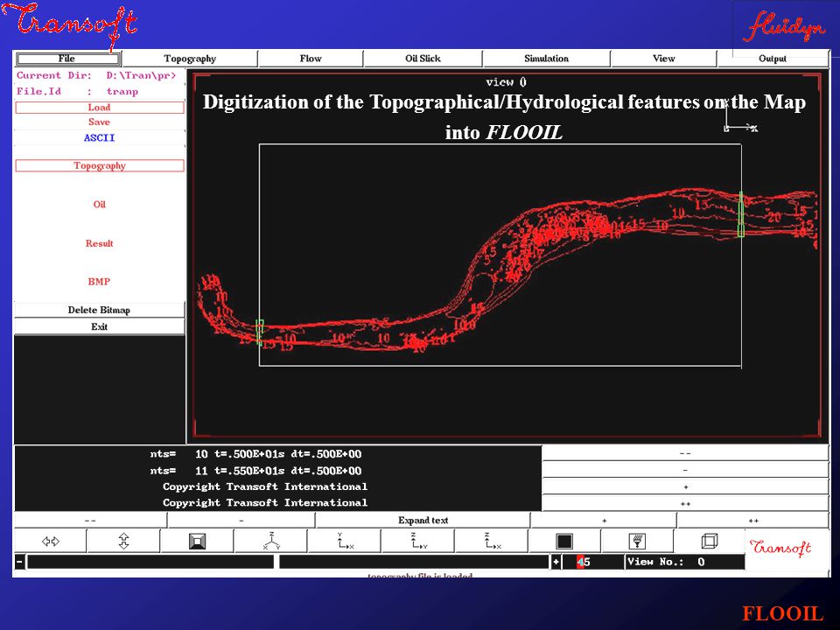840x630 pixels.
Task: Click the paint fill icon
Action: pos(637,541)
